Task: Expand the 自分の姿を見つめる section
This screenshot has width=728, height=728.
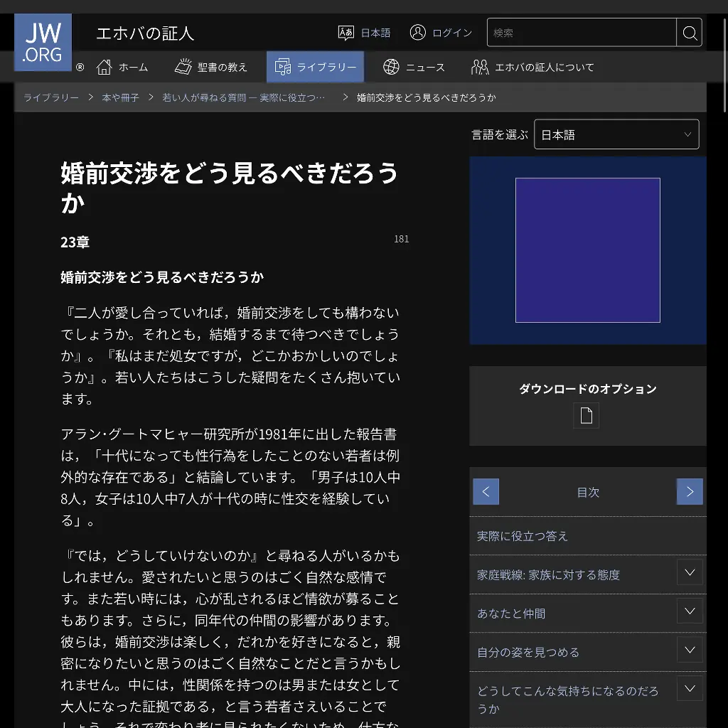Action: [689, 649]
